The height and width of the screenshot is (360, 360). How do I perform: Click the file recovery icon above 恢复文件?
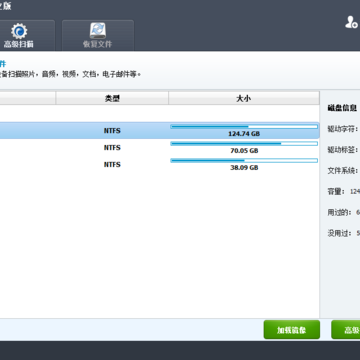tap(98, 31)
